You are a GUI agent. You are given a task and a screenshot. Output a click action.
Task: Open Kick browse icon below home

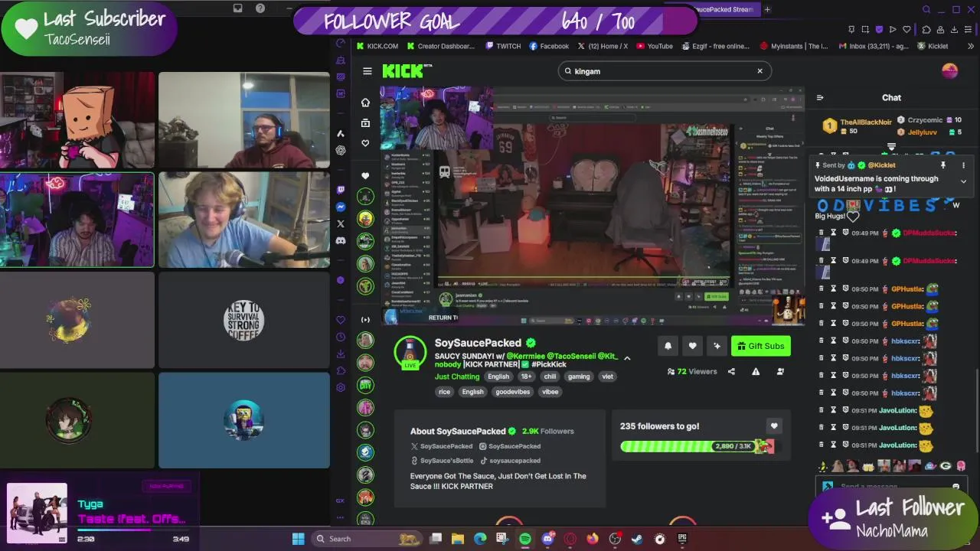[365, 122]
